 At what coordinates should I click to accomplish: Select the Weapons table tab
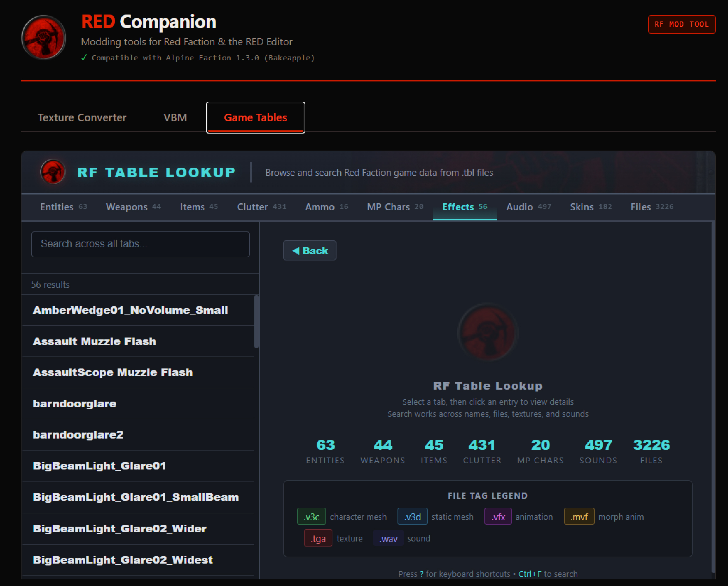(133, 207)
